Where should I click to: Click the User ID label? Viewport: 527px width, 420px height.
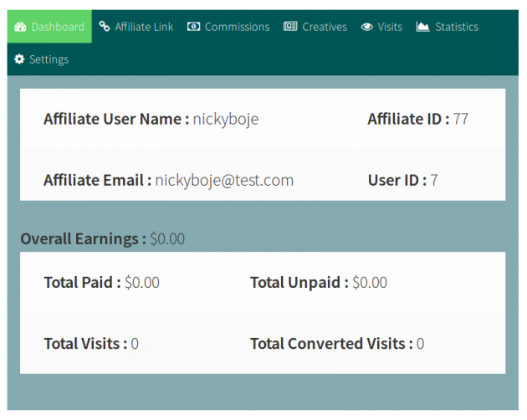[397, 180]
